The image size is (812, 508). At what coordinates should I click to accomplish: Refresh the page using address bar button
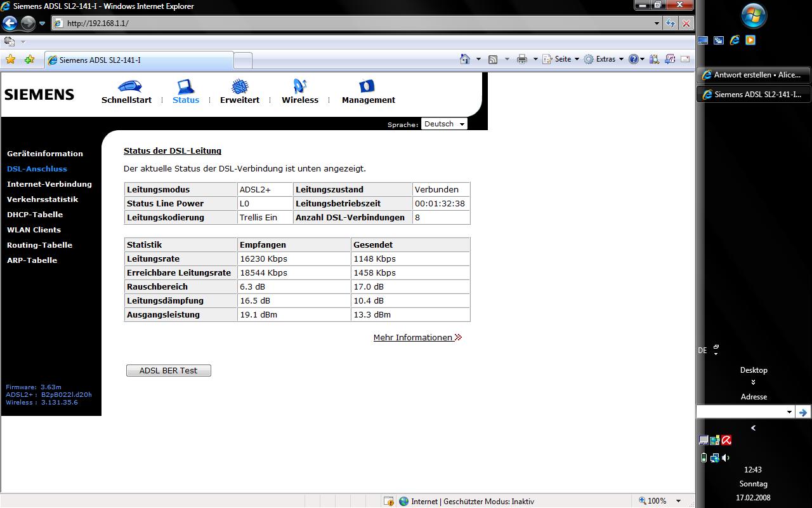[671, 23]
